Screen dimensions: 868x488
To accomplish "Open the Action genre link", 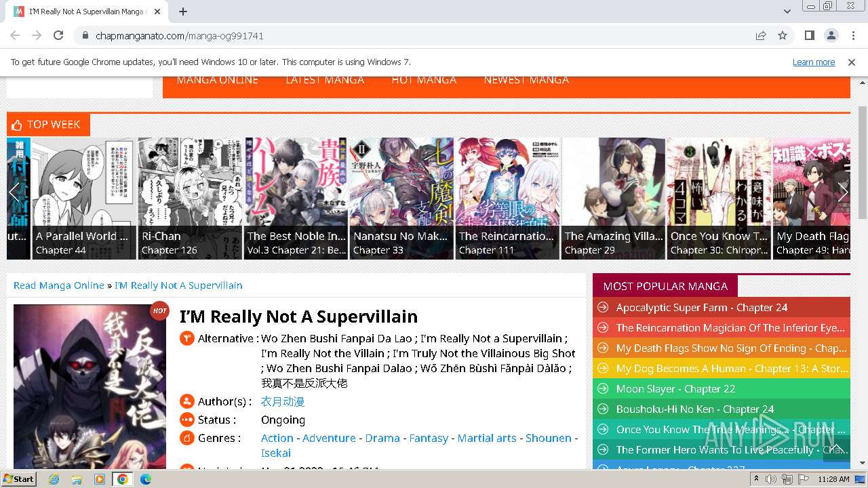I will click(x=277, y=438).
